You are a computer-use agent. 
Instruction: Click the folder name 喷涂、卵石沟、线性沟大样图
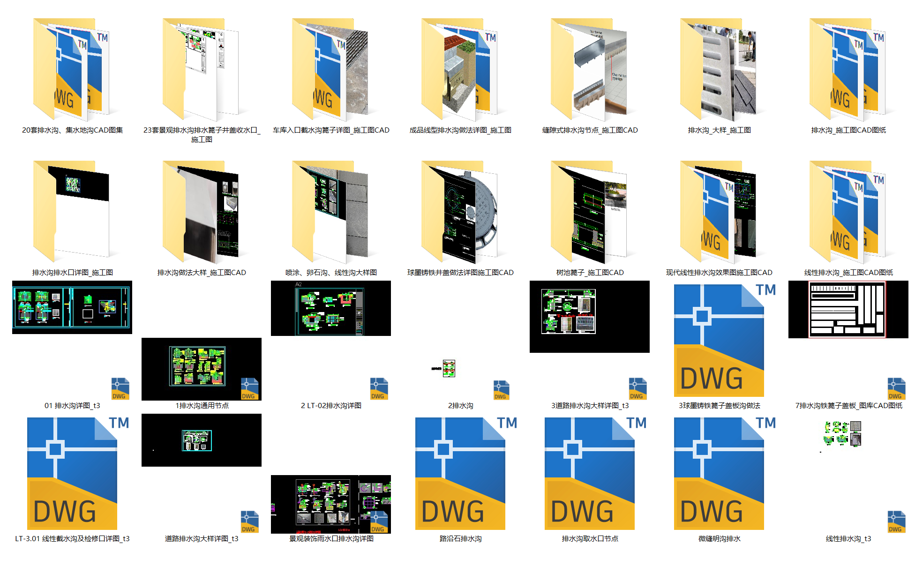331,273
